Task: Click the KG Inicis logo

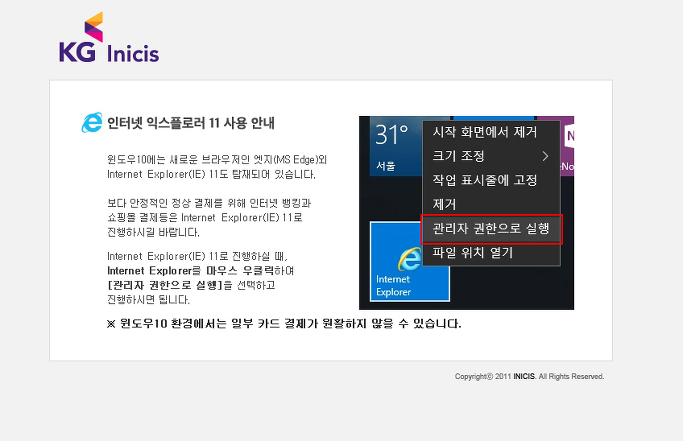Action: [109, 37]
